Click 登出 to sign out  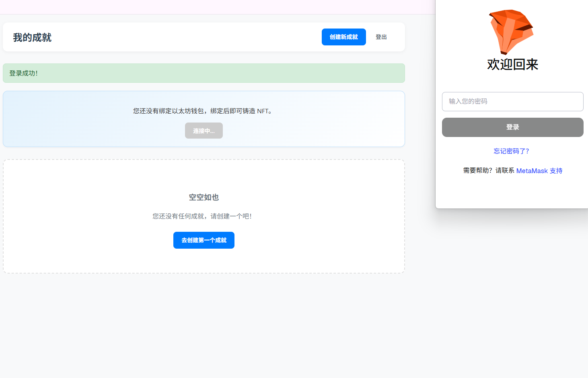[x=381, y=37]
